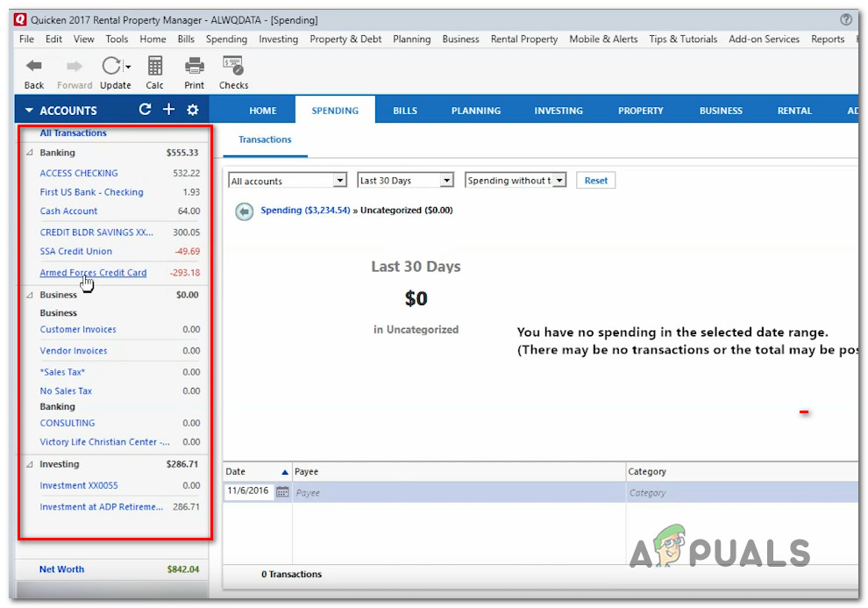Open the Accounts bar gear settings

192,110
